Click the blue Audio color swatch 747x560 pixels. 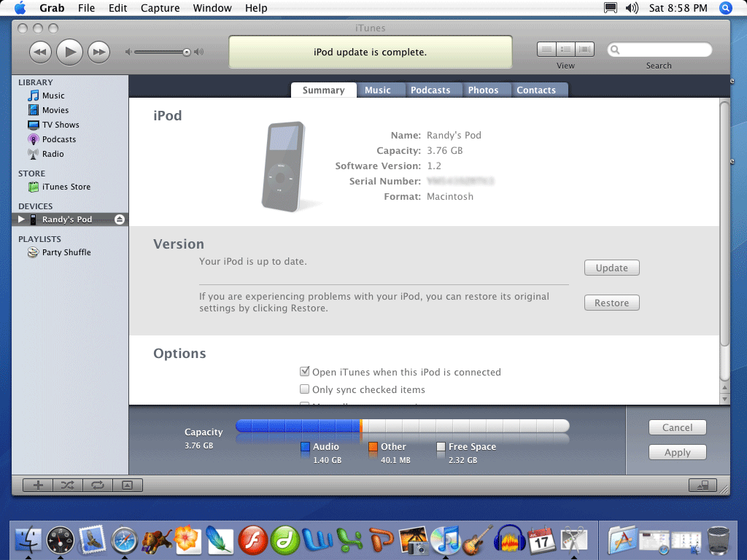point(306,447)
